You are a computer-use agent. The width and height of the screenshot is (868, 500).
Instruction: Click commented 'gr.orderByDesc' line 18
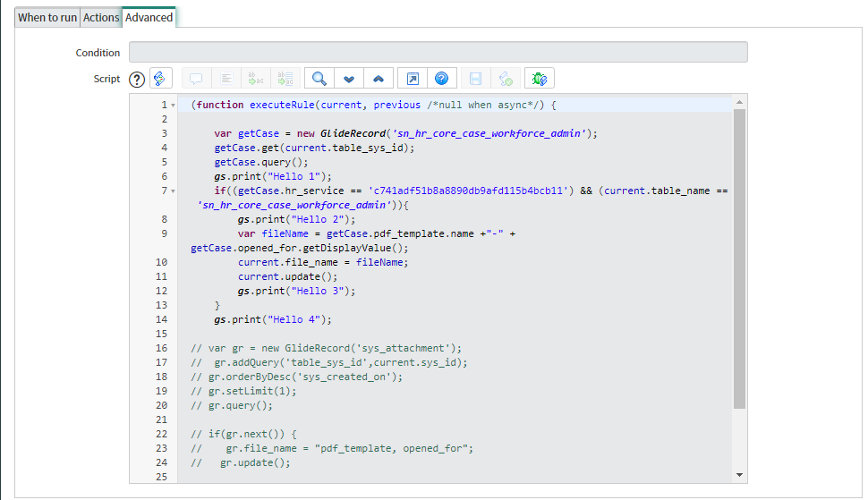pyautogui.click(x=297, y=377)
